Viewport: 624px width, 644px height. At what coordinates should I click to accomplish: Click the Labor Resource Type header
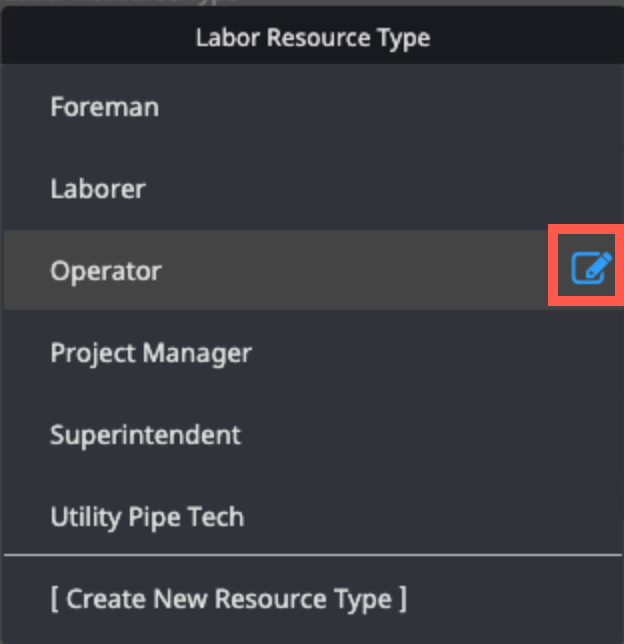(313, 38)
